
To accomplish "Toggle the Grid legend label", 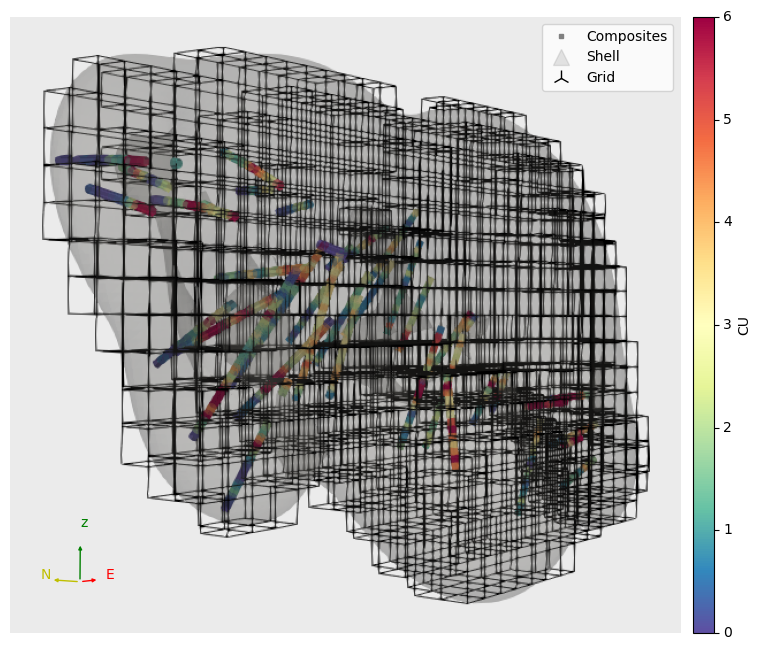I will (600, 77).
